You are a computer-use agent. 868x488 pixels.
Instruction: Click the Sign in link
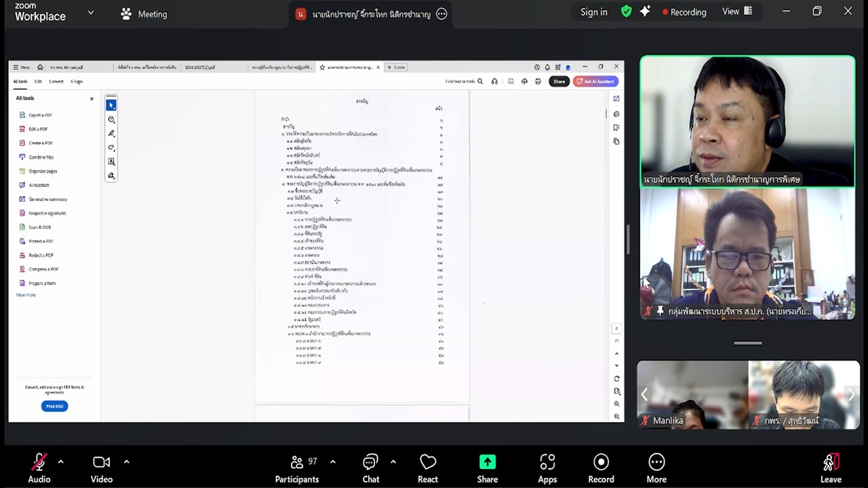tap(593, 12)
